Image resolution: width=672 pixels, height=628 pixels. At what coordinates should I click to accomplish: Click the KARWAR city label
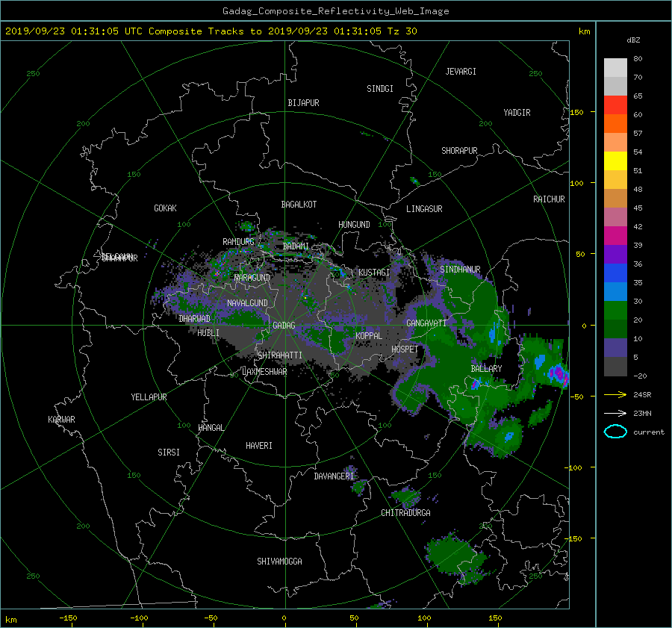pyautogui.click(x=61, y=420)
